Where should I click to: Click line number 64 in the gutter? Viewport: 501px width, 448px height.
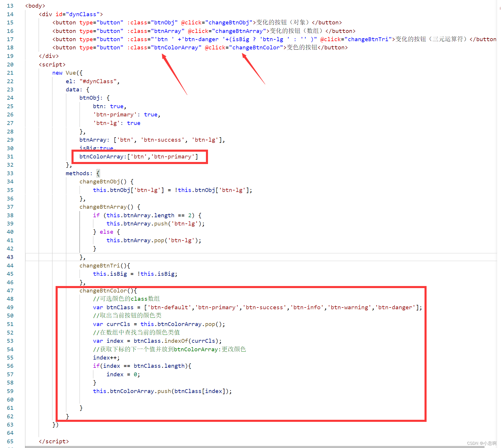10,433
